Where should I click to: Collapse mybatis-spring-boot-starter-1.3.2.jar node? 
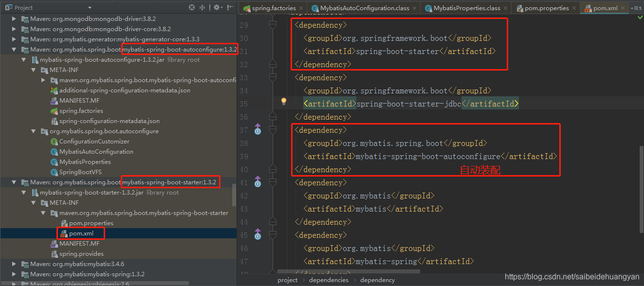[x=24, y=193]
